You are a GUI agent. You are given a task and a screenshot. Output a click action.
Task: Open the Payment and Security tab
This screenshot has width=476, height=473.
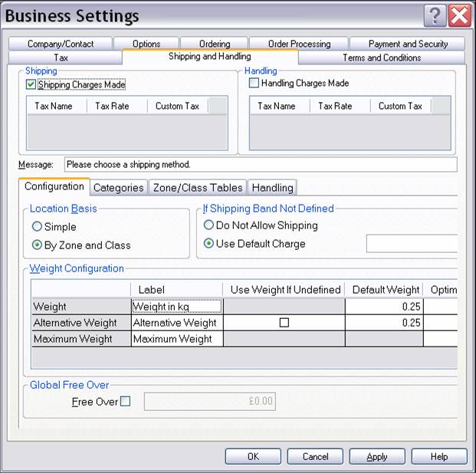[x=408, y=44]
